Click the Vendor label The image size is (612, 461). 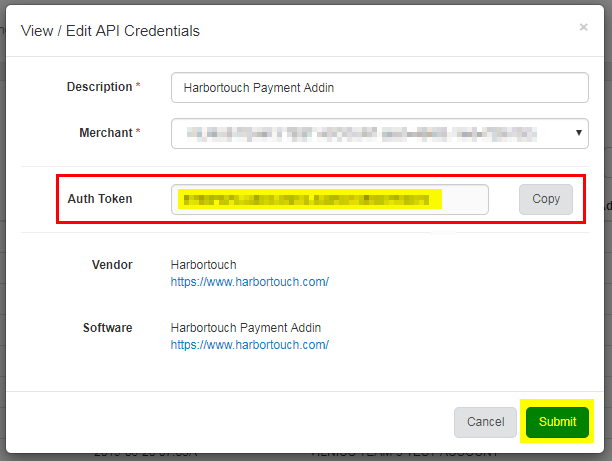tap(111, 265)
